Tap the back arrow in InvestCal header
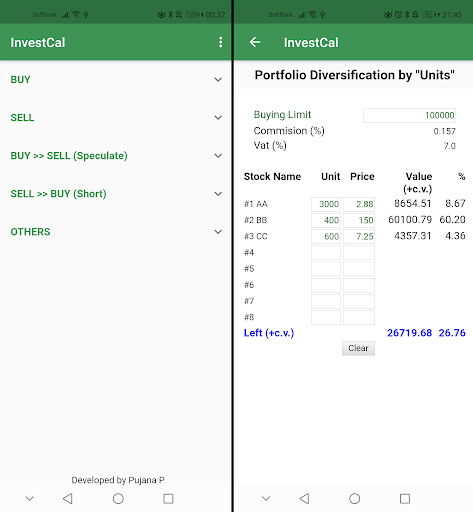The image size is (473, 512). [x=255, y=42]
